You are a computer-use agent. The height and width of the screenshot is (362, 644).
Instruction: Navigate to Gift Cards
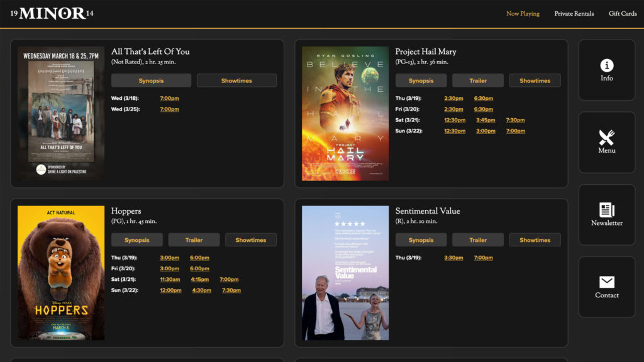pos(622,13)
